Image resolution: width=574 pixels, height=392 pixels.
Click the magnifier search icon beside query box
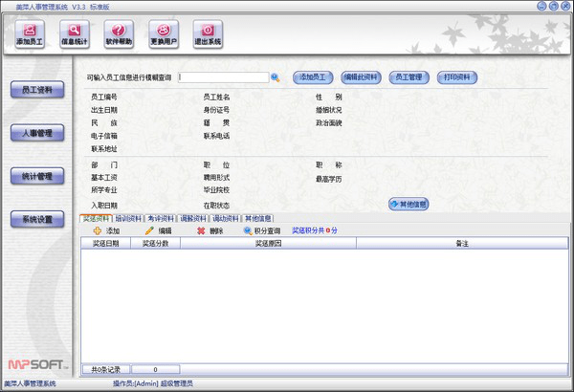276,77
